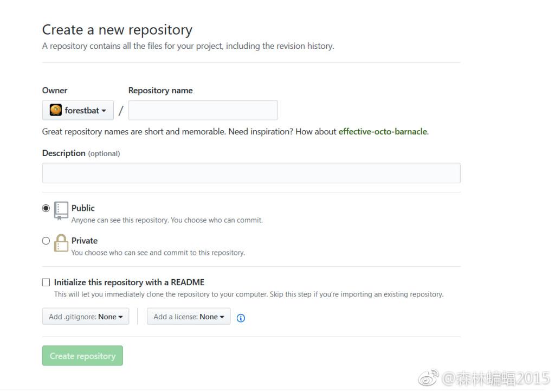This screenshot has height=392, width=555.
Task: Click into the Description text field
Action: 251,173
